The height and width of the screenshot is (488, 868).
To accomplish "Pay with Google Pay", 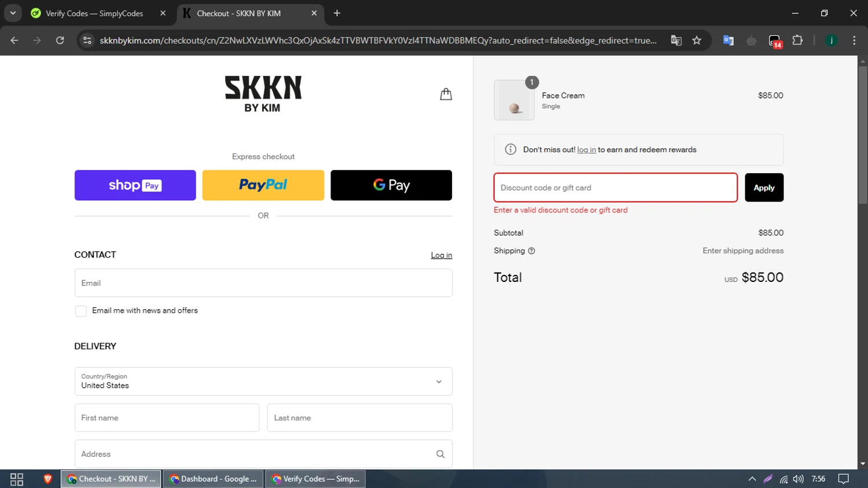I will pyautogui.click(x=391, y=185).
